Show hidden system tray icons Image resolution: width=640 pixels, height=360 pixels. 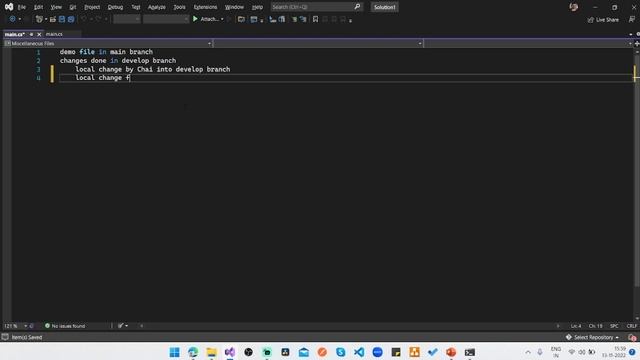pos(528,352)
